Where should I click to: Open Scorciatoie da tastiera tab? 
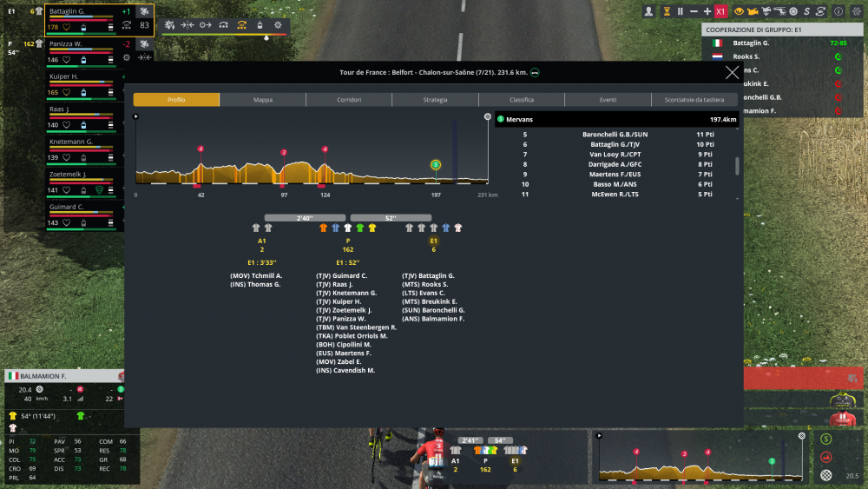694,100
